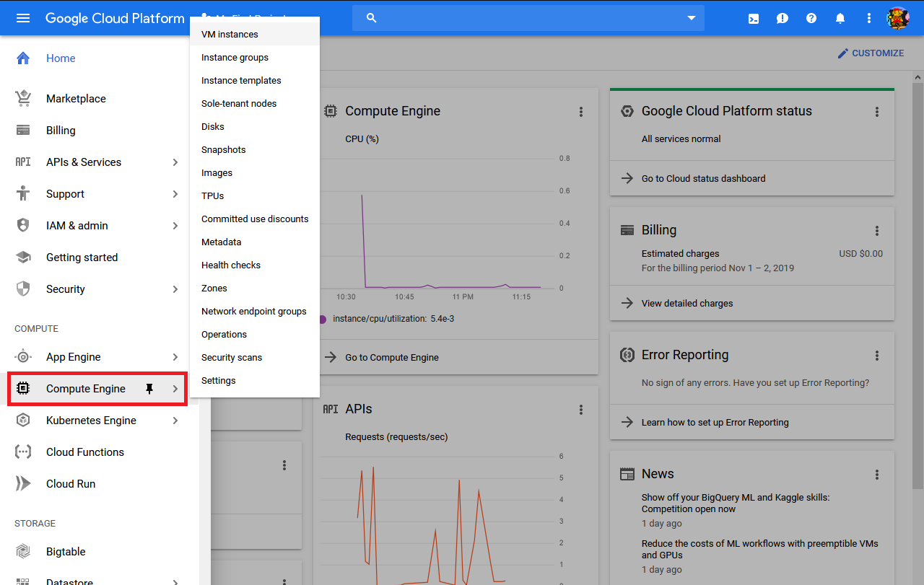Image resolution: width=924 pixels, height=585 pixels.
Task: Click the App Engine icon
Action: pos(23,357)
